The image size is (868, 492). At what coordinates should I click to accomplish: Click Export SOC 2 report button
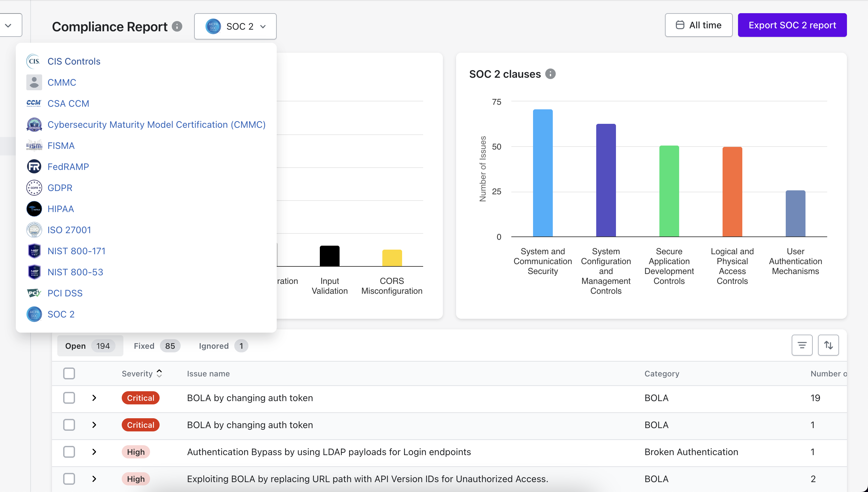pos(792,25)
